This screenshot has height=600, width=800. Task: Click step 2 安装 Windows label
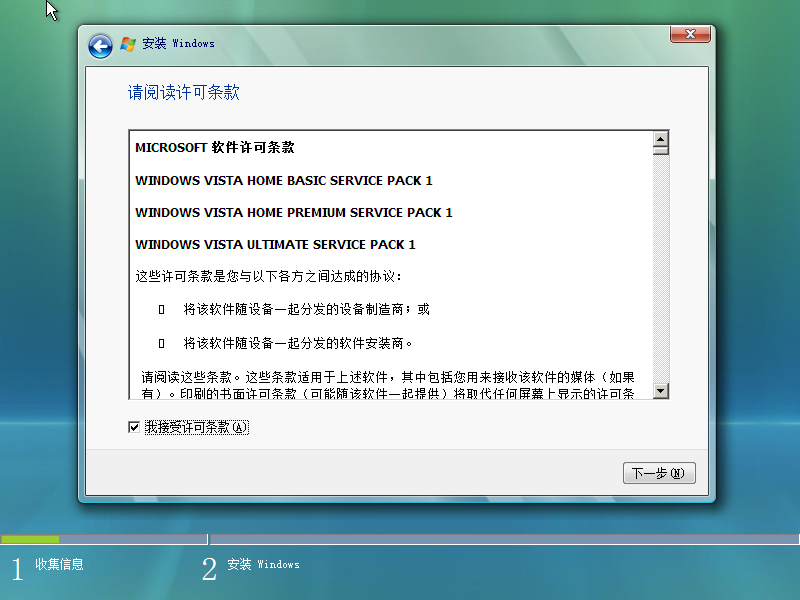click(x=263, y=564)
